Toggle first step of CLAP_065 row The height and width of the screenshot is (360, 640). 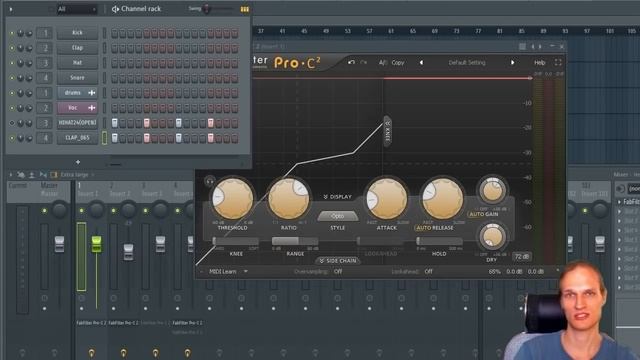point(115,138)
